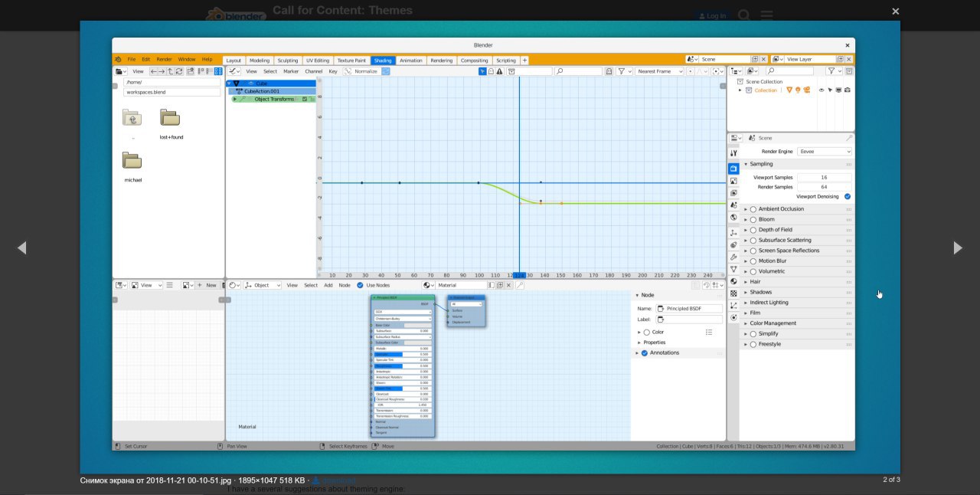
Task: Click the add workspace plus tab
Action: pyautogui.click(x=525, y=61)
